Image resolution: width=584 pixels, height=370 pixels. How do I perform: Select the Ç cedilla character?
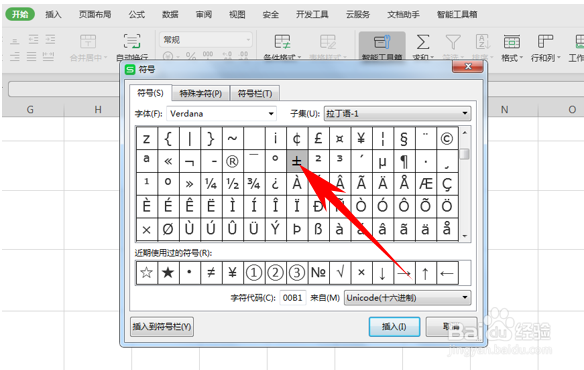coord(447,184)
